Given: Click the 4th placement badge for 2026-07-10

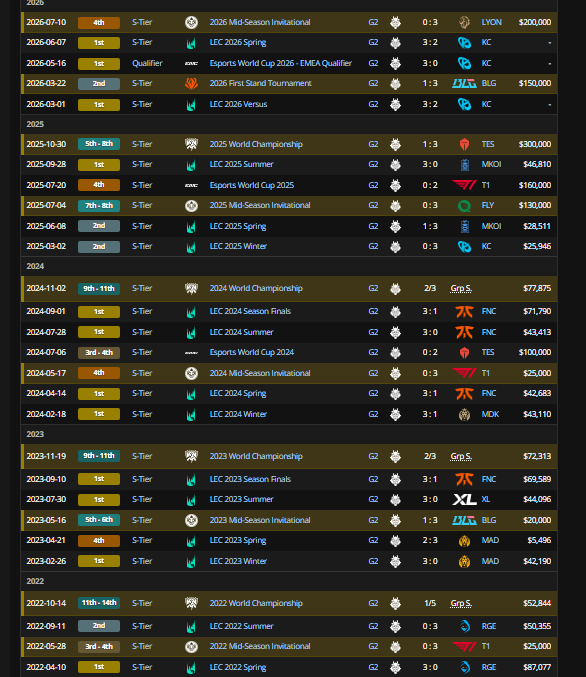Looking at the screenshot, I should 99,22.
